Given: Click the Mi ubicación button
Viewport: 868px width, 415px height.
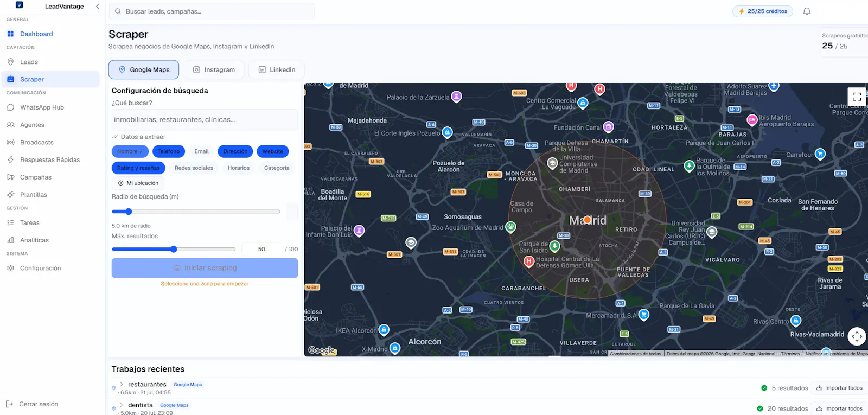Looking at the screenshot, I should (138, 183).
